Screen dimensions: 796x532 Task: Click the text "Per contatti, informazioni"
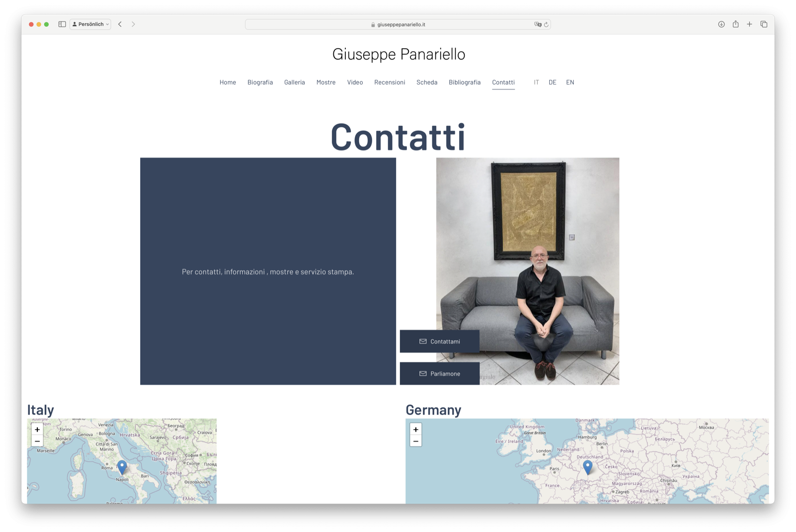[223, 272]
